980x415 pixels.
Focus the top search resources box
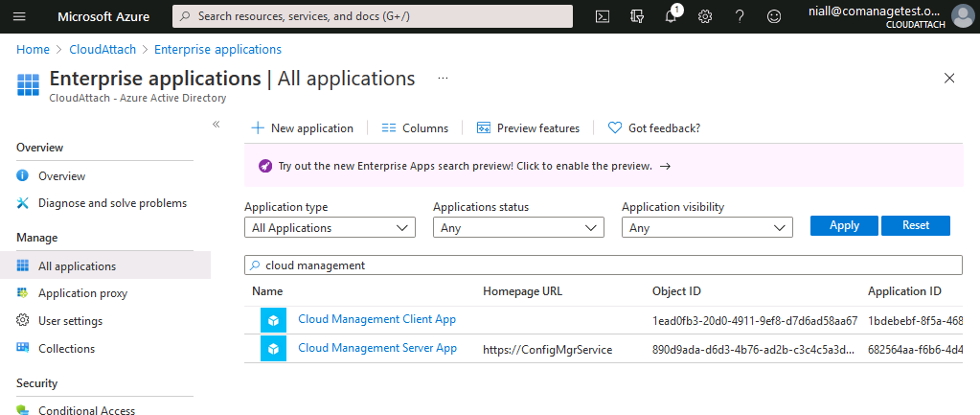click(373, 17)
